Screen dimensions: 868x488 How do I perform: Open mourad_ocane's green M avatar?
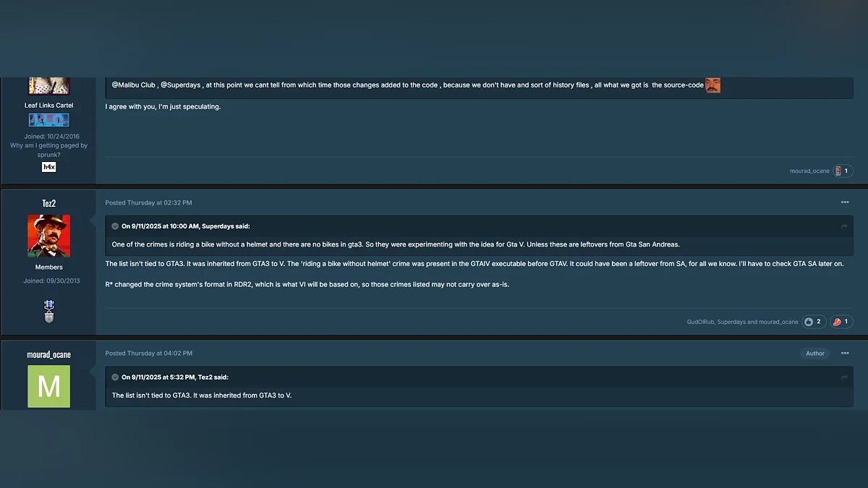pos(48,386)
